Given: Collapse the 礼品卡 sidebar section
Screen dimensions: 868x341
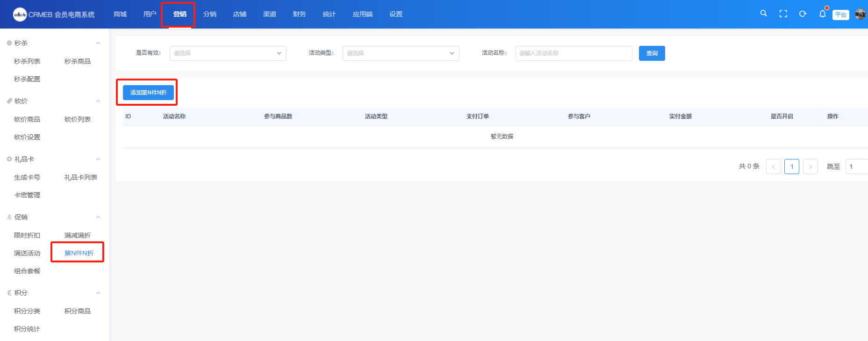Looking at the screenshot, I should click(x=98, y=159).
